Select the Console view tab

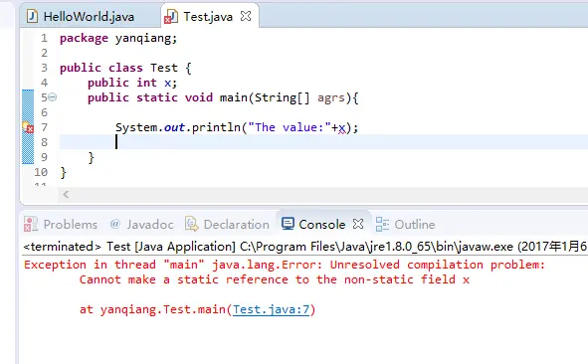[x=321, y=224]
